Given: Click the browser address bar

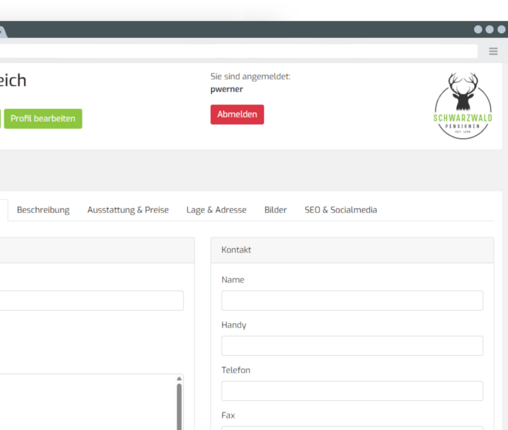Looking at the screenshot, I should (238, 51).
